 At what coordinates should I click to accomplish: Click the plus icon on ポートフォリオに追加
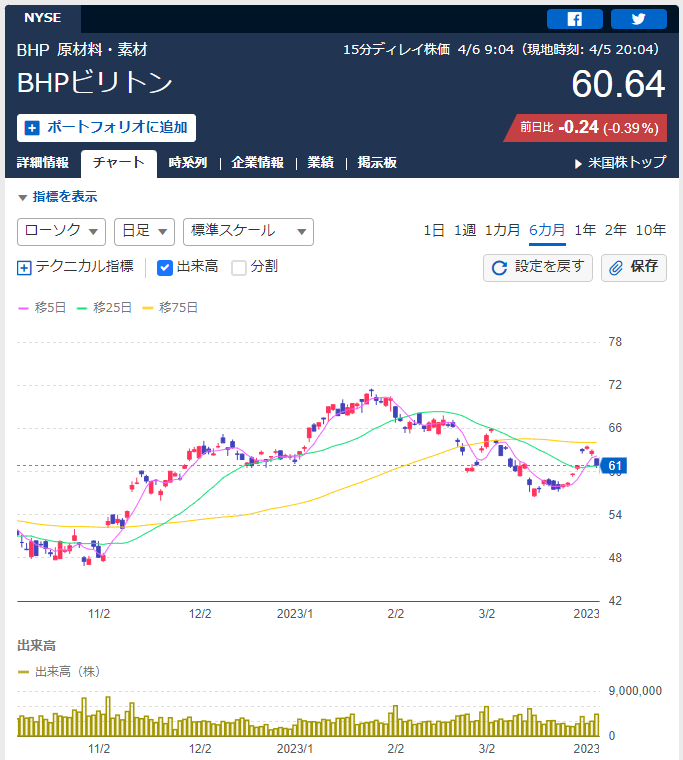pos(32,128)
